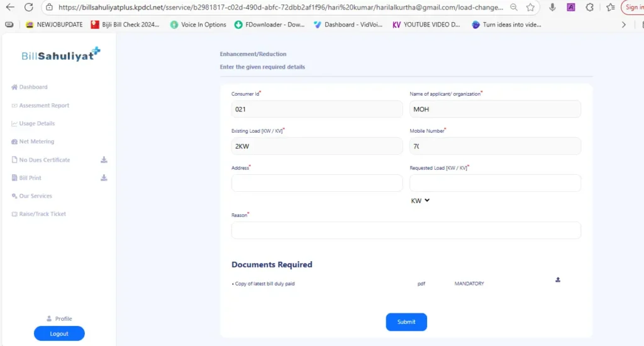
Task: Submit the load change form
Action: coord(406,322)
